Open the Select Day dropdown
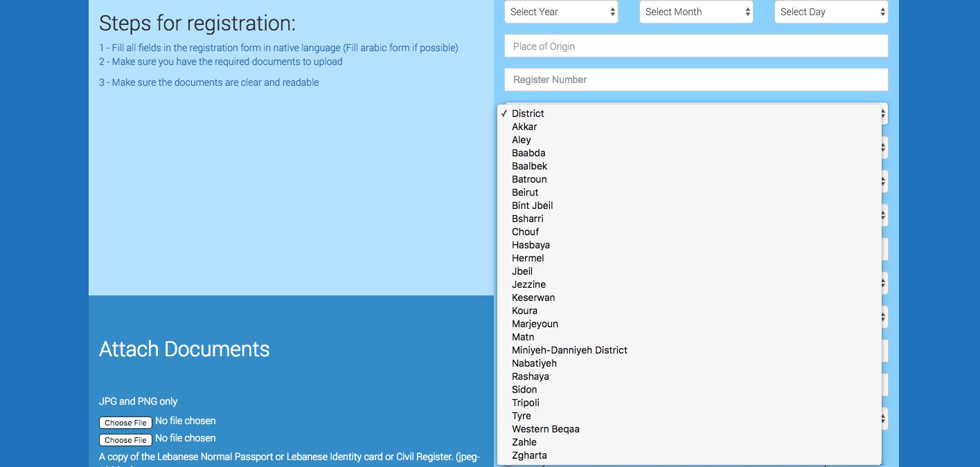Viewport: 980px width, 467px height. tap(831, 12)
